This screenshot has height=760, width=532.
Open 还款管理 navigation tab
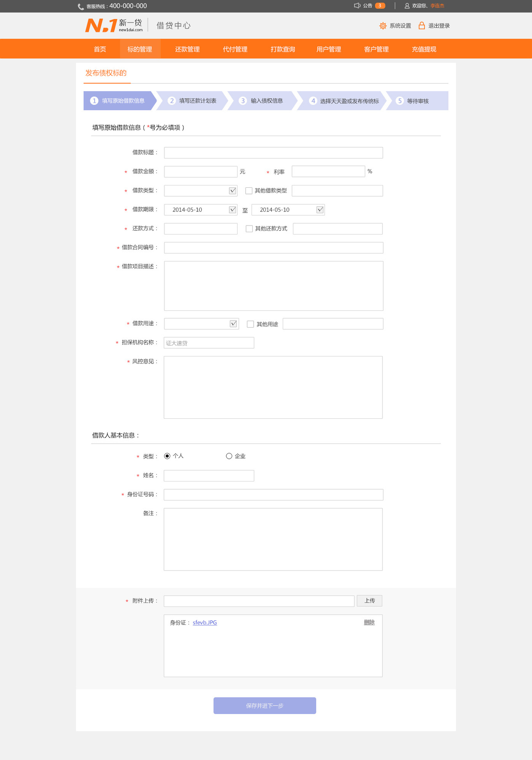tap(187, 49)
